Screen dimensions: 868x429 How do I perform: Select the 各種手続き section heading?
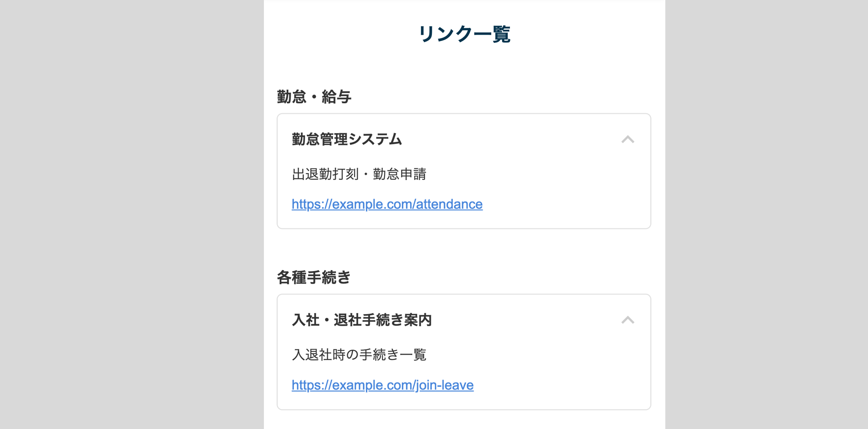pos(313,278)
